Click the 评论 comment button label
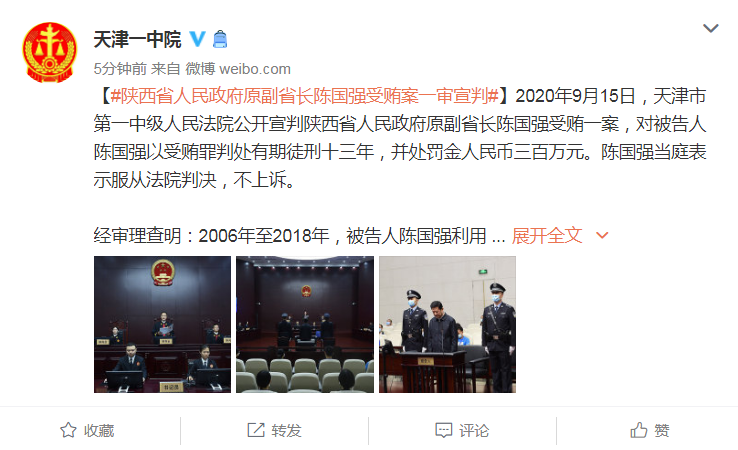This screenshot has width=738, height=450. click(x=474, y=430)
